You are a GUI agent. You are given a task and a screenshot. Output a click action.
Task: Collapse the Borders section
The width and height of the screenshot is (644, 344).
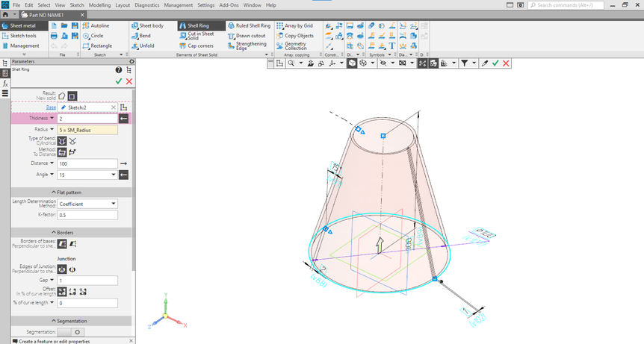pos(71,233)
